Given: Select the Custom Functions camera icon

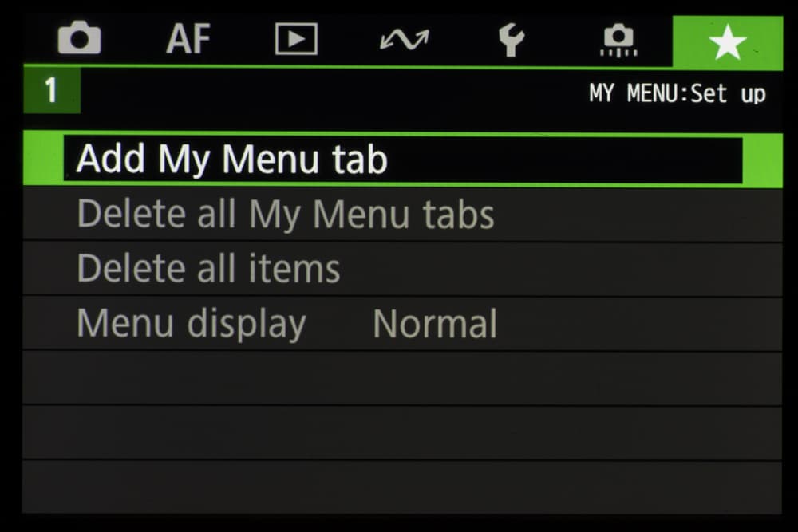Looking at the screenshot, I should (618, 40).
